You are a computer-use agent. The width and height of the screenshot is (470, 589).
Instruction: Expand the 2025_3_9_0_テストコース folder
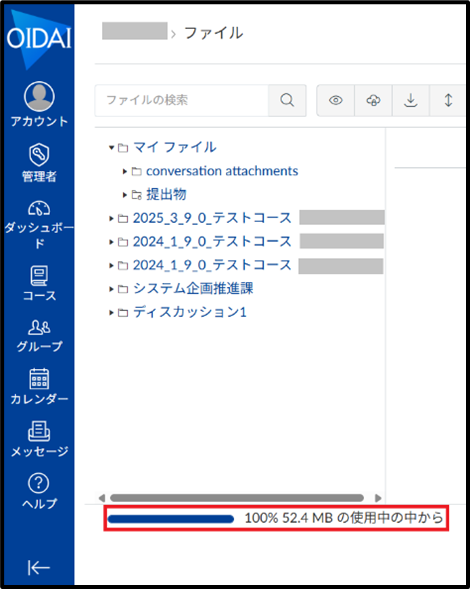click(x=111, y=218)
